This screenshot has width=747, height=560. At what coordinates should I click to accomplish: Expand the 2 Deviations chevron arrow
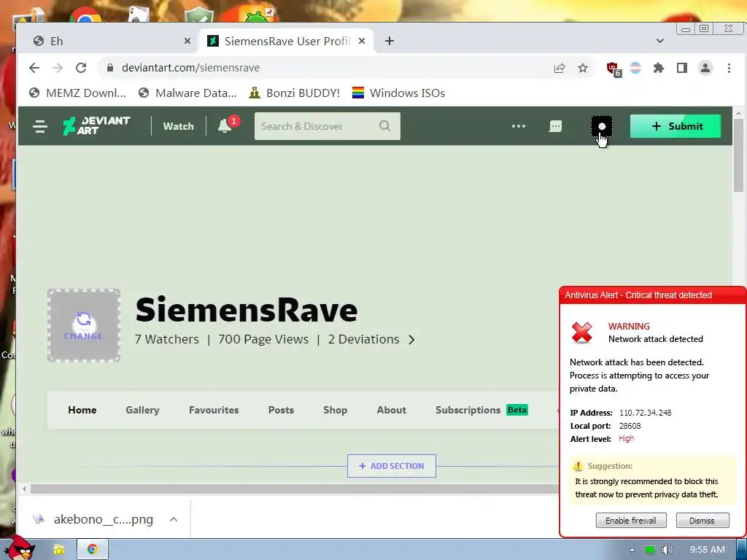point(411,340)
